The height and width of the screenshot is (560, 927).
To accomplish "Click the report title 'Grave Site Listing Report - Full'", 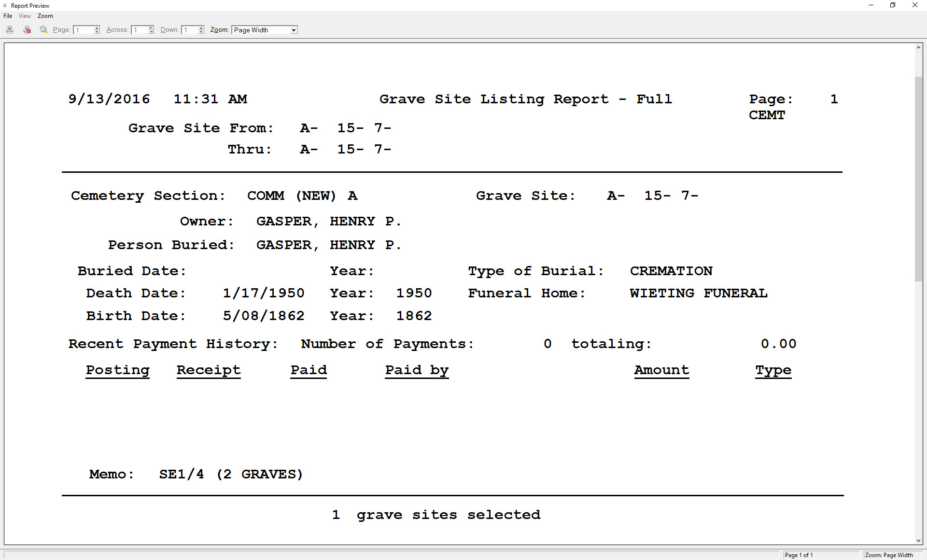I will 525,99.
